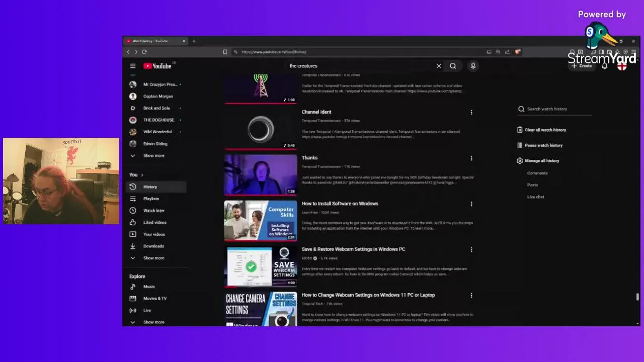
Task: Play the Thanks video thumbnail
Action: pos(261,175)
